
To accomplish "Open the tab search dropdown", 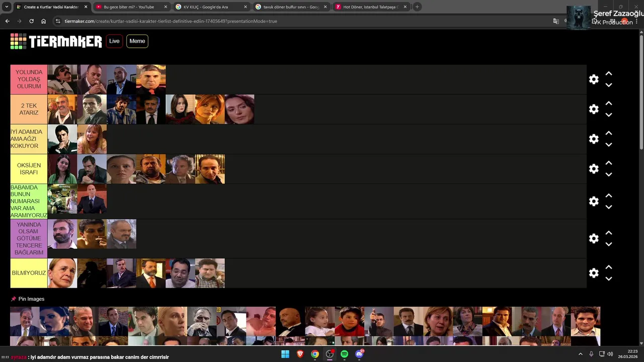I will click(x=7, y=7).
